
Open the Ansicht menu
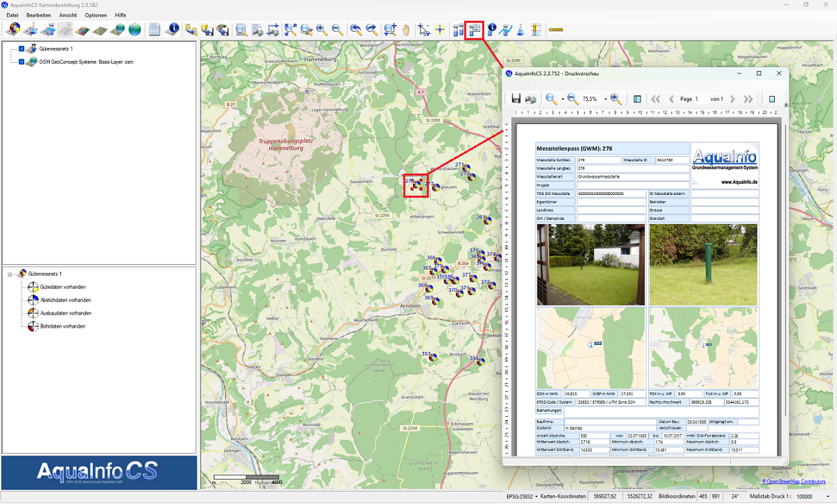click(68, 15)
